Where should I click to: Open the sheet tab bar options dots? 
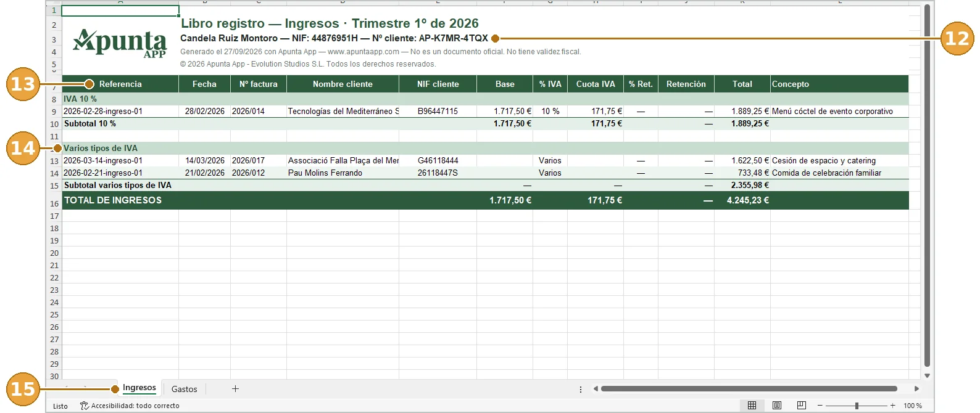(581, 389)
